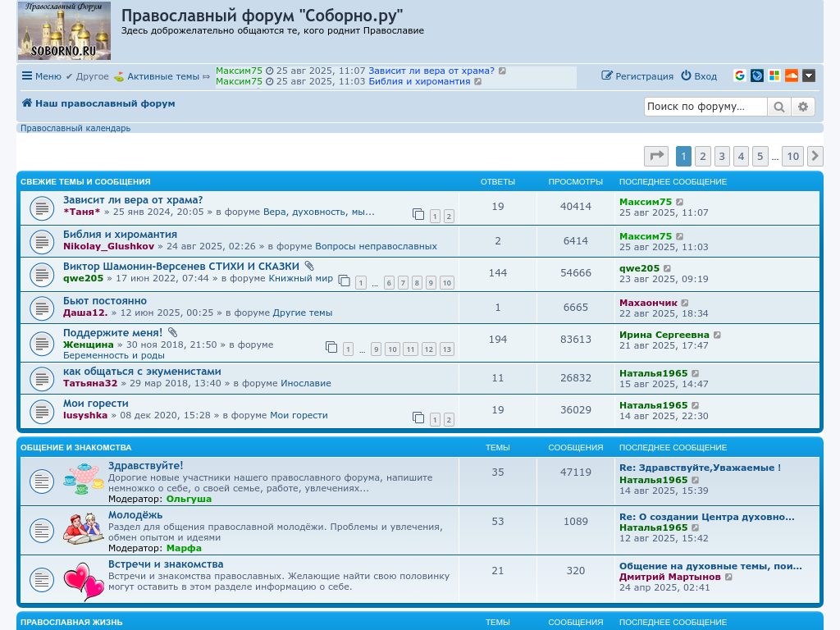Click the hearts icon for «Встречи и знакомства»
The image size is (840, 630).
click(84, 581)
